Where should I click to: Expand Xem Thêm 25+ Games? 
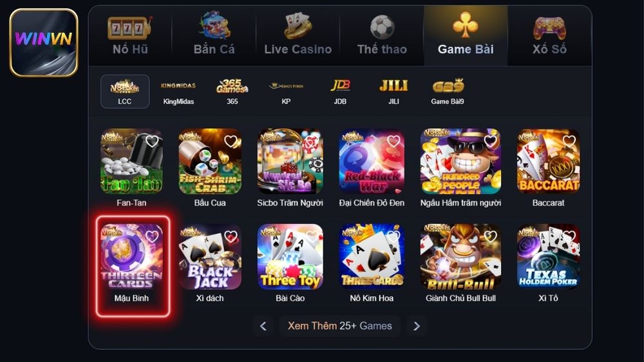pyautogui.click(x=339, y=326)
